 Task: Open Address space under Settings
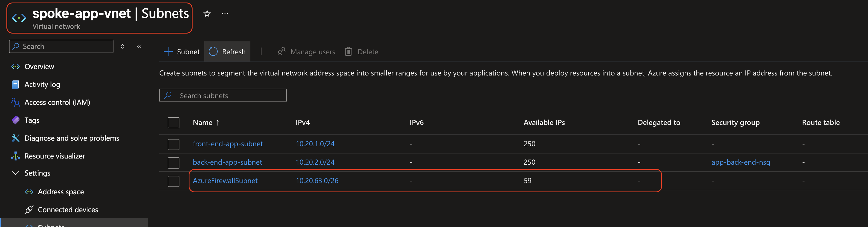[x=61, y=191]
